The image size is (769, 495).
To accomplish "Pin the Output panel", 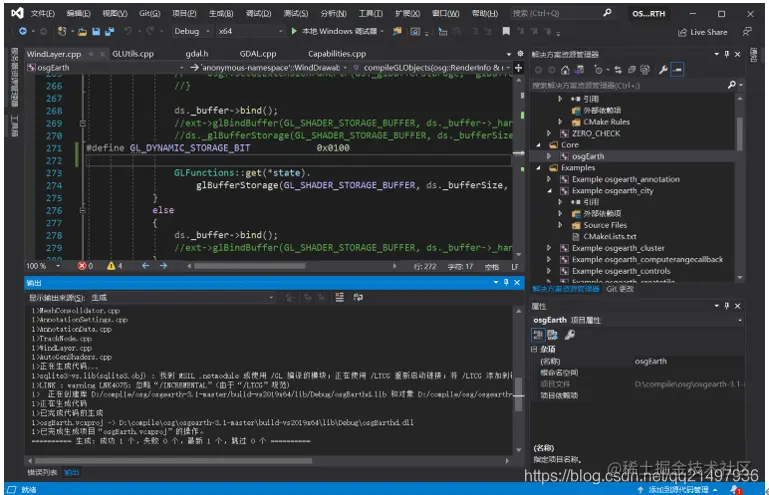I will tap(506, 283).
